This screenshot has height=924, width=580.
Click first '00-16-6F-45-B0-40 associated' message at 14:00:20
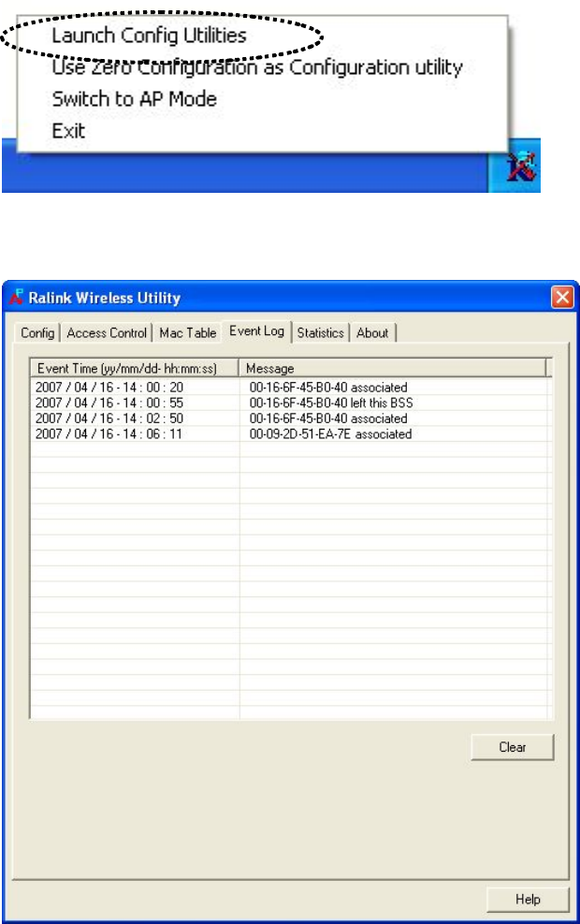click(x=328, y=388)
